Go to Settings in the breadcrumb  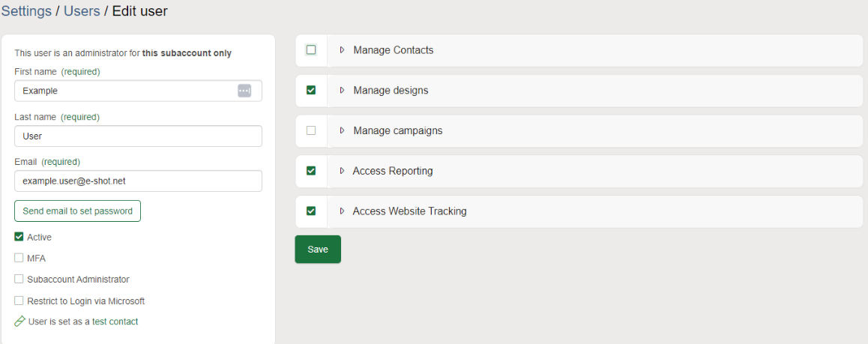(x=26, y=11)
